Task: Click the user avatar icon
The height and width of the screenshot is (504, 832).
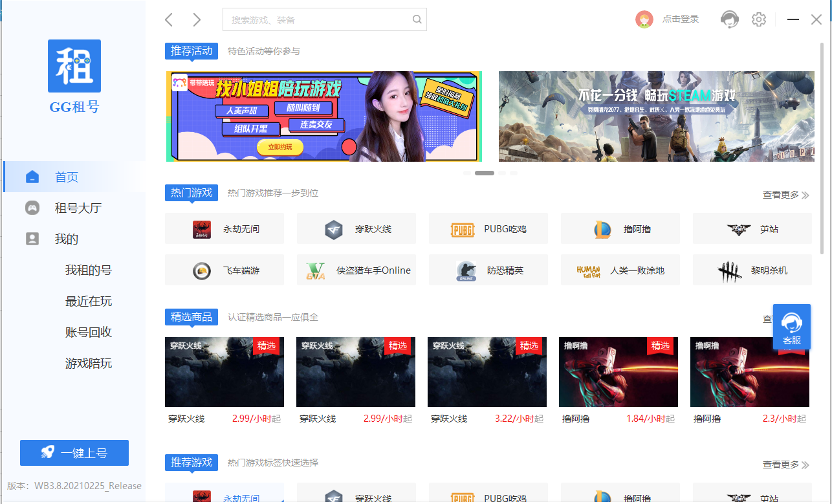Action: coord(644,19)
